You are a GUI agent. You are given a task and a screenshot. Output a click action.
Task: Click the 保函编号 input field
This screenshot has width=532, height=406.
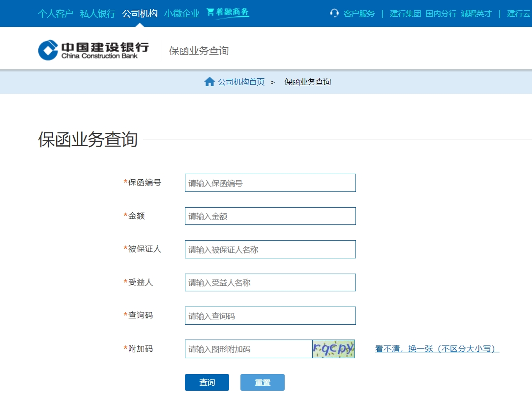click(269, 183)
